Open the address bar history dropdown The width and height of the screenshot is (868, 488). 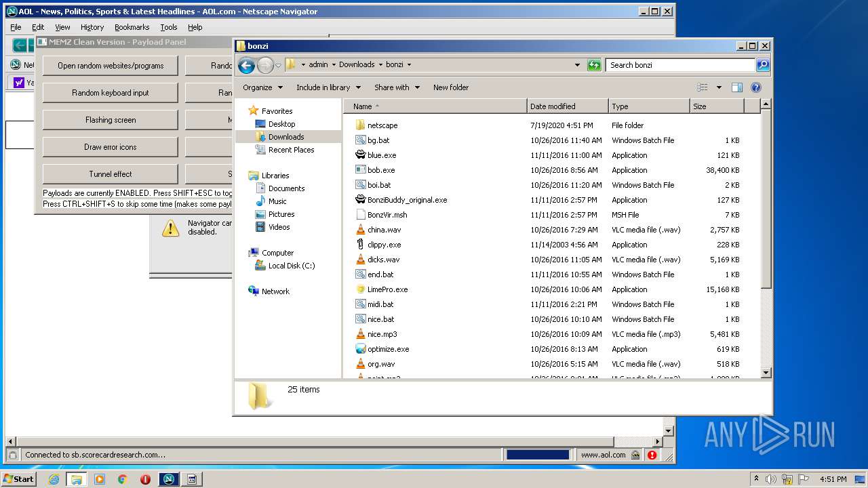[x=577, y=65]
